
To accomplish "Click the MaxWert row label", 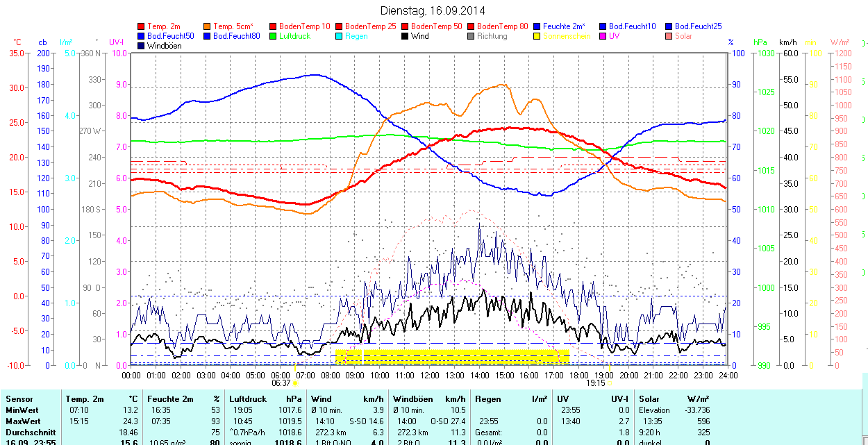I will 23,421.
